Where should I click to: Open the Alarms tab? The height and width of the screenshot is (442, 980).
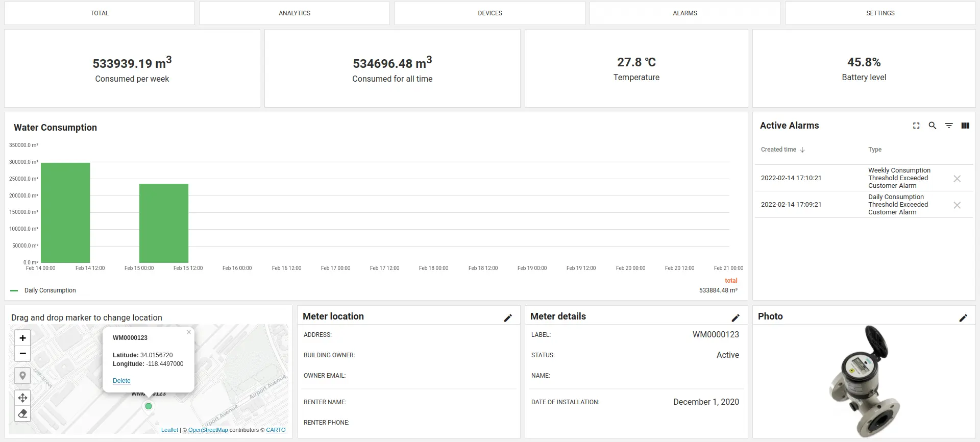(685, 13)
